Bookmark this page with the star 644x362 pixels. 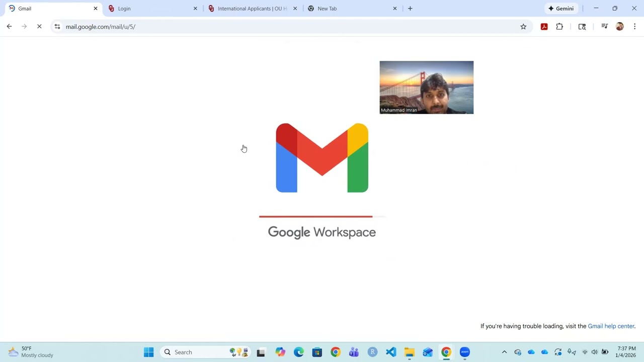click(x=523, y=27)
